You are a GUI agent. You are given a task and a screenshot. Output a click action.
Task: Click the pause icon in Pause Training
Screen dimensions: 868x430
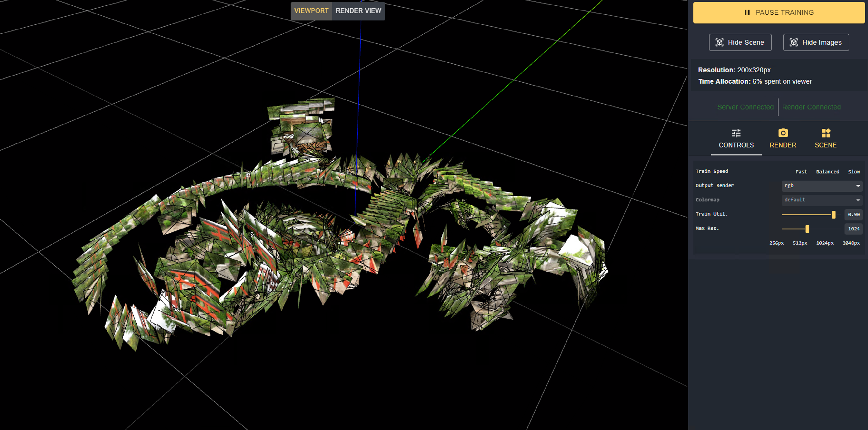[x=747, y=12]
